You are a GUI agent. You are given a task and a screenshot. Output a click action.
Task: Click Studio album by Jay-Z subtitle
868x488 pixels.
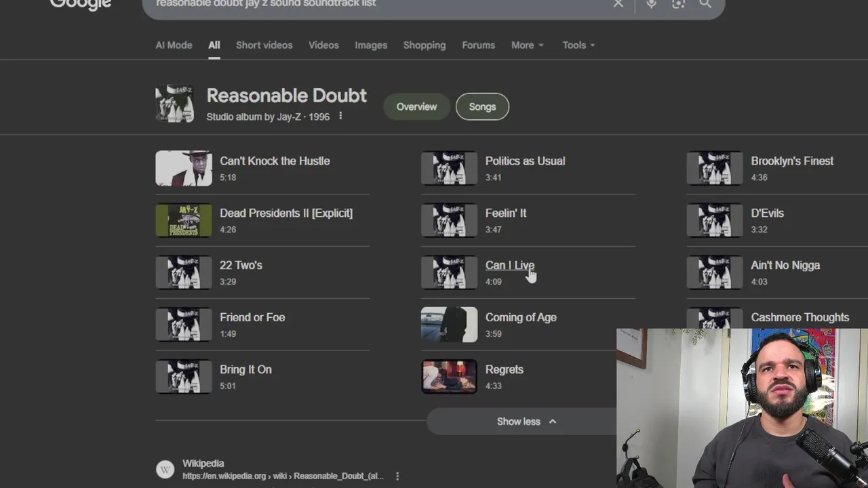pyautogui.click(x=268, y=117)
